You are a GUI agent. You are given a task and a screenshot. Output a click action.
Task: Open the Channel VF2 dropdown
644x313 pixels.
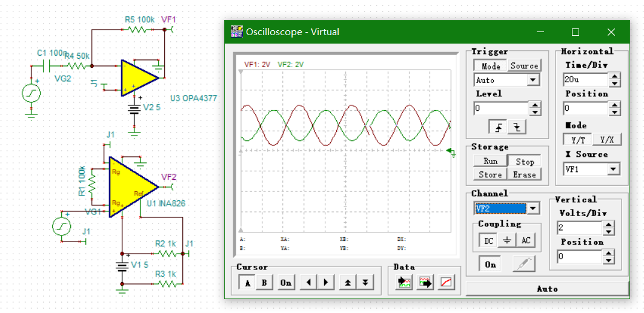click(x=533, y=209)
